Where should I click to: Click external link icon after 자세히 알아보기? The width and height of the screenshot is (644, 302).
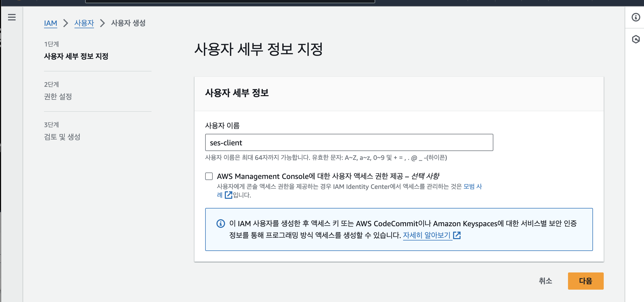(457, 235)
